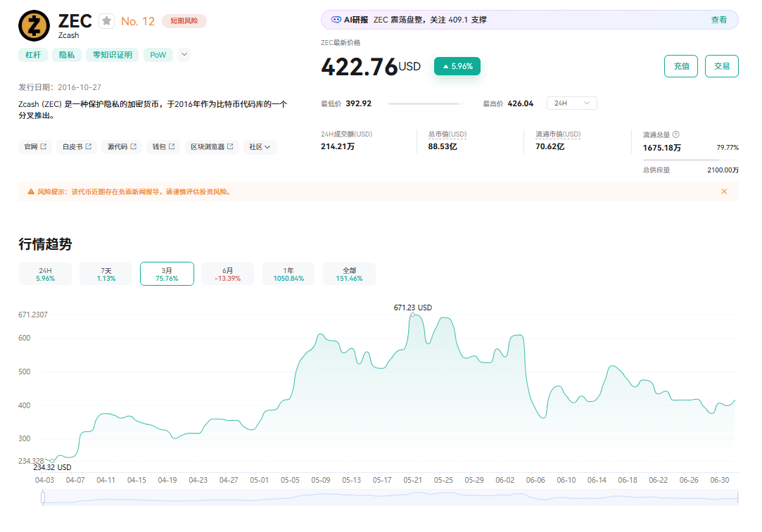
Task: Click the AI研报 robot icon
Action: click(336, 20)
